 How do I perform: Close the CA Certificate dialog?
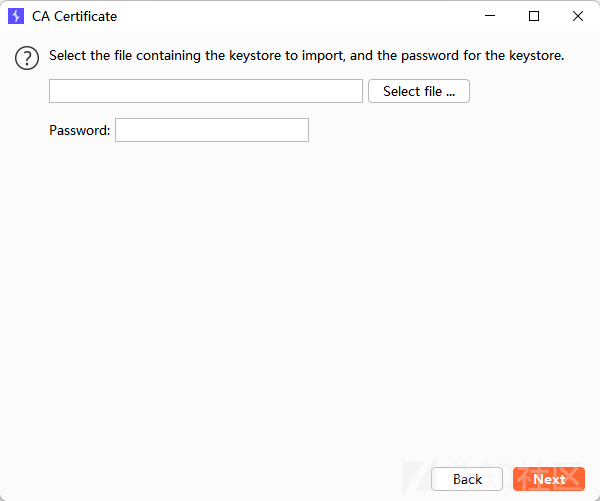click(578, 16)
